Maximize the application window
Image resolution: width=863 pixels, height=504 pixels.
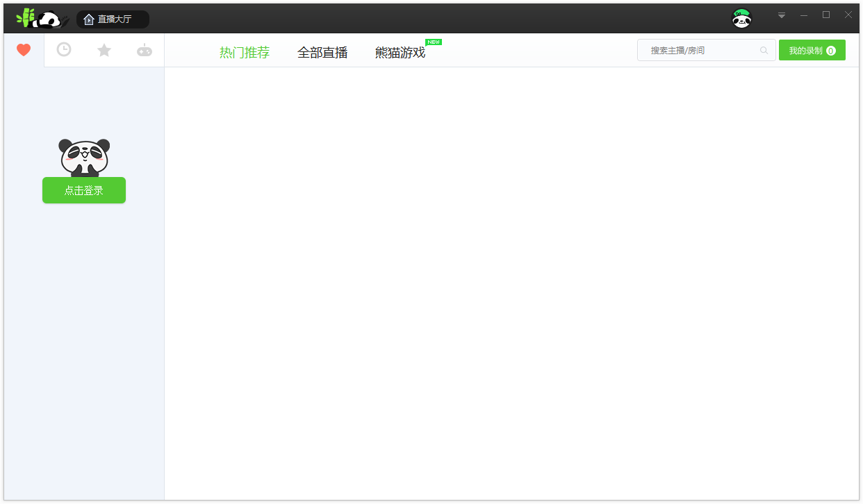click(x=826, y=15)
